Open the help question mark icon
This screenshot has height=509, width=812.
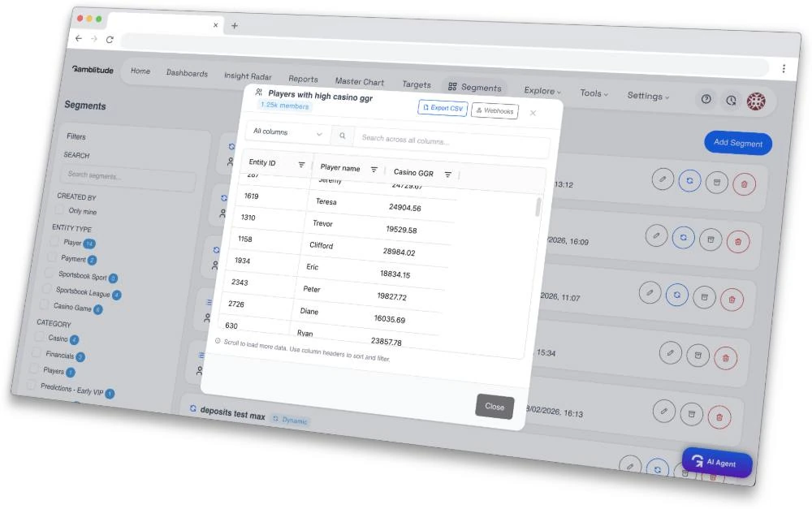706,99
